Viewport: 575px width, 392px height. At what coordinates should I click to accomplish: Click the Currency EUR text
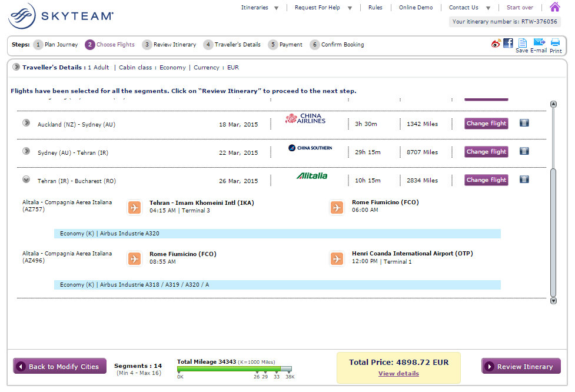(217, 68)
